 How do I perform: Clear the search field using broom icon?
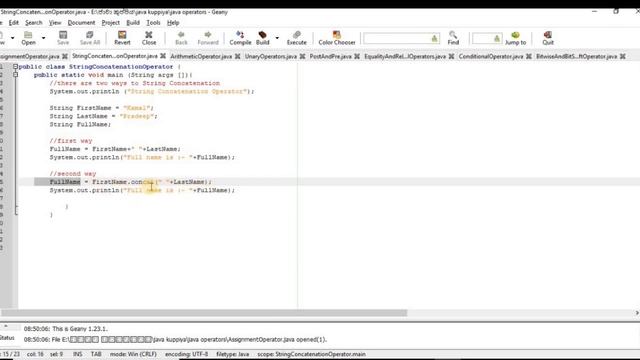coord(434,39)
